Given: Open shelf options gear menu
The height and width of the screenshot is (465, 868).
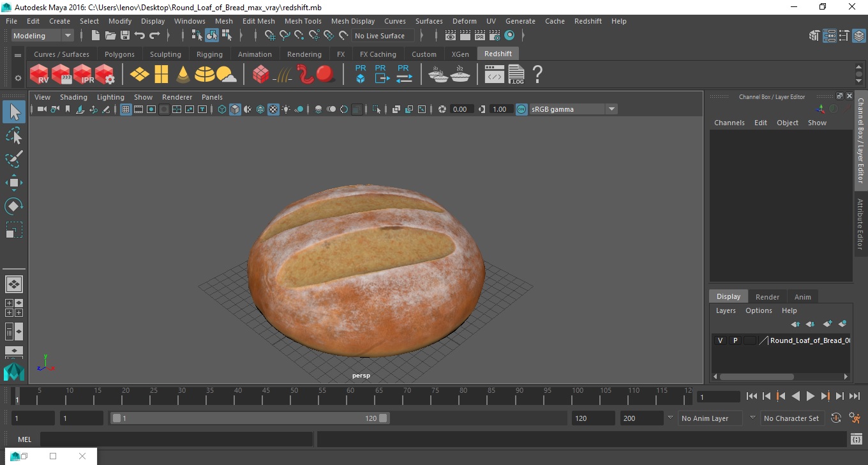Looking at the screenshot, I should click(18, 78).
